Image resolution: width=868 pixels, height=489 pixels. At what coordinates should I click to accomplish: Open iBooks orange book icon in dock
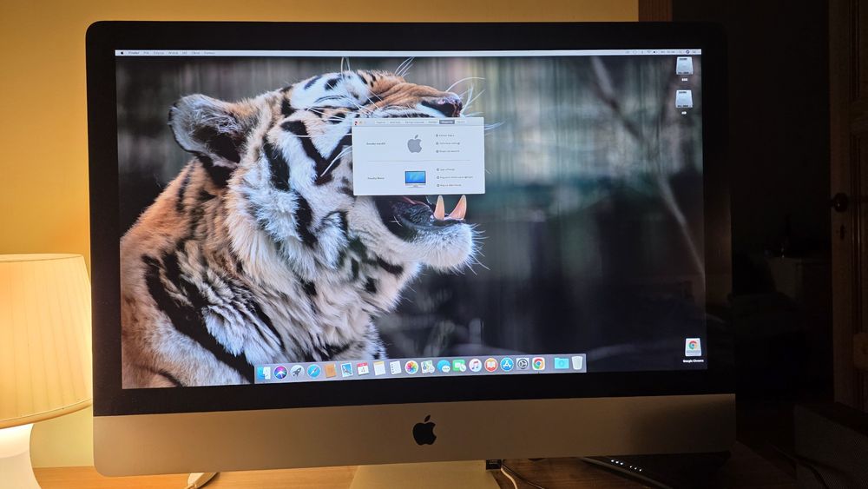click(491, 365)
